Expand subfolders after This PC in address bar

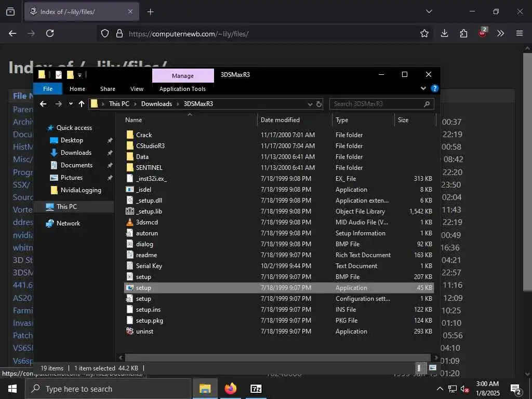click(135, 104)
